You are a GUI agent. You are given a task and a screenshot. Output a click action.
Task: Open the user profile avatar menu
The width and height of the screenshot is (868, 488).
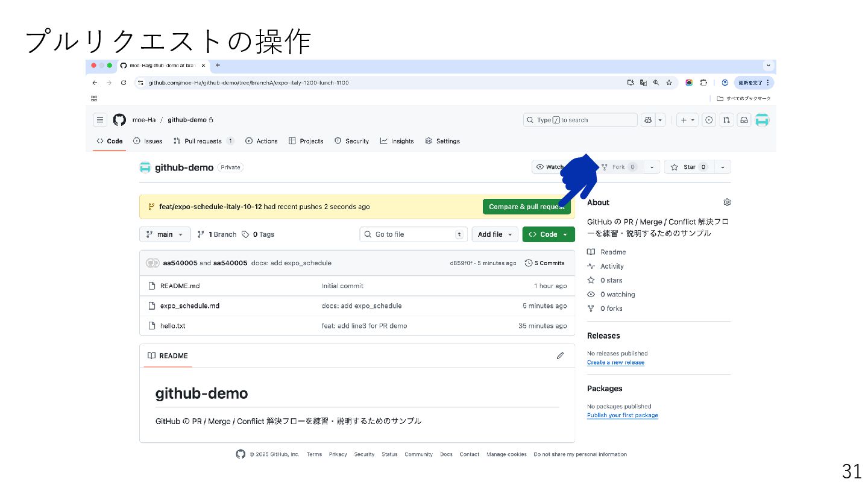(x=763, y=120)
